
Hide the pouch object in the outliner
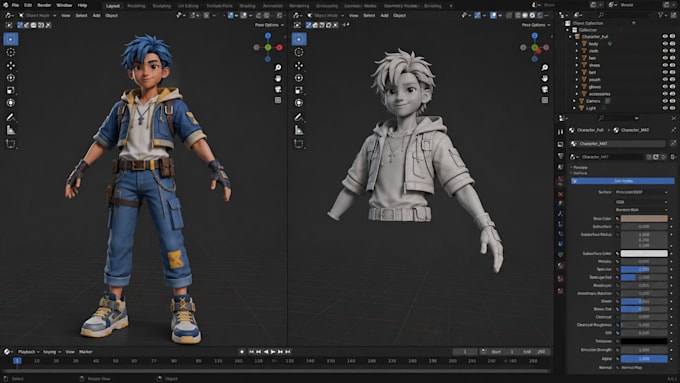coord(665,79)
